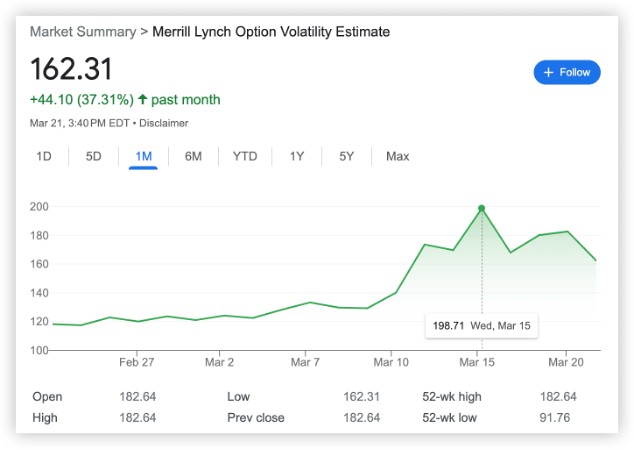The image size is (634, 450).
Task: Click the green peak marker dot on chart
Action: coord(481,208)
